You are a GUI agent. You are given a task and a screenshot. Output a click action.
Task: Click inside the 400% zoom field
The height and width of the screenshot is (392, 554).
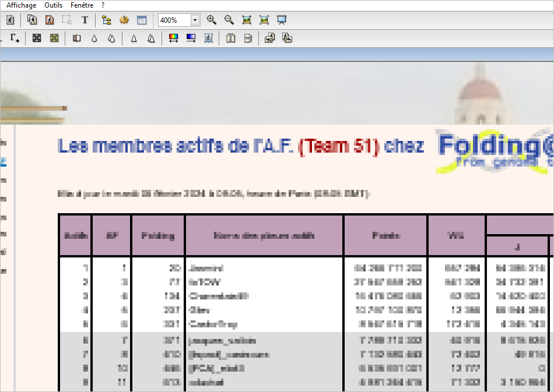coord(174,20)
